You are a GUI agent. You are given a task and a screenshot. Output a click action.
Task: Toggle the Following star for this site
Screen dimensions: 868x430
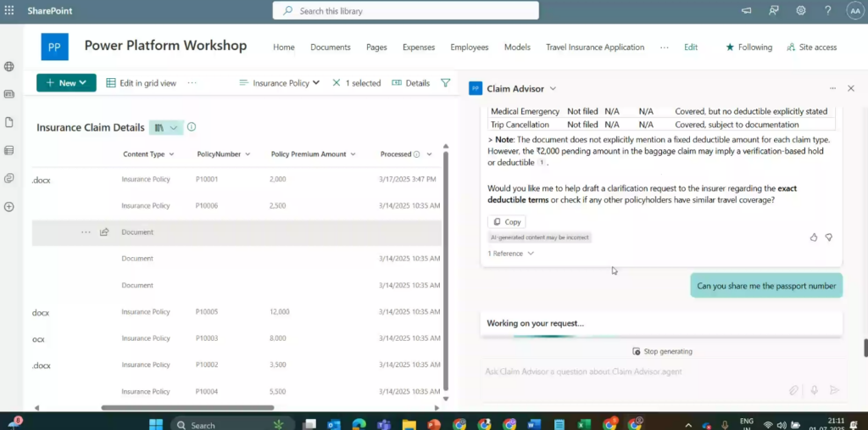coord(749,47)
